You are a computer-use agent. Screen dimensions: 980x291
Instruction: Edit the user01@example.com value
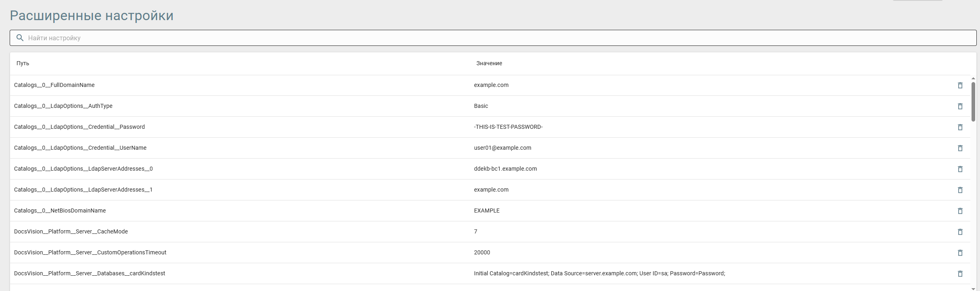pos(502,148)
